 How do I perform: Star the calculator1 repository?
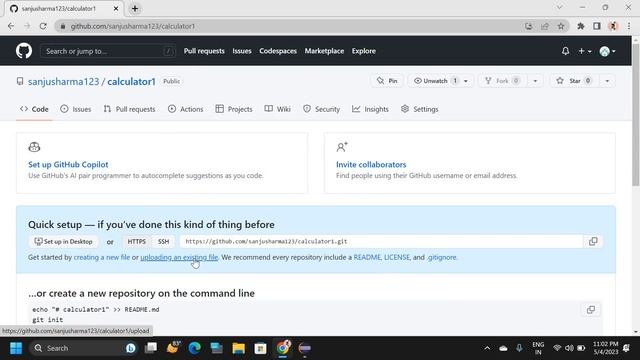pyautogui.click(x=574, y=81)
